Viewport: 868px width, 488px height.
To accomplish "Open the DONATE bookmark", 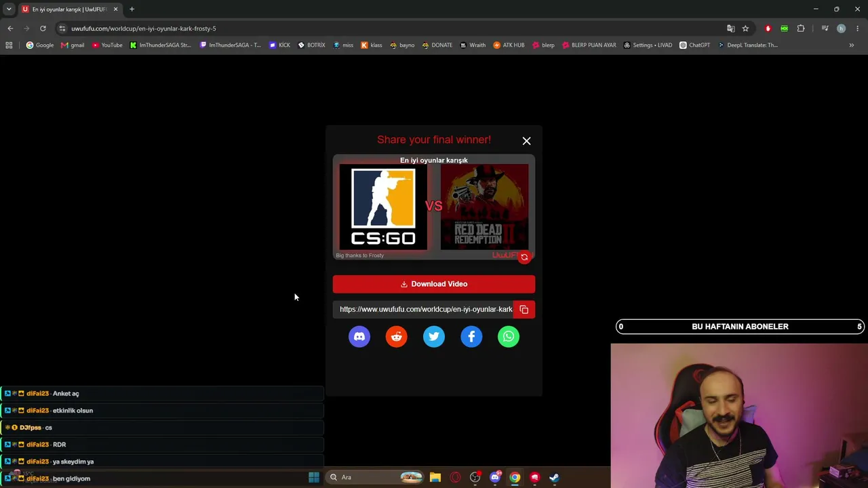I will pyautogui.click(x=437, y=45).
